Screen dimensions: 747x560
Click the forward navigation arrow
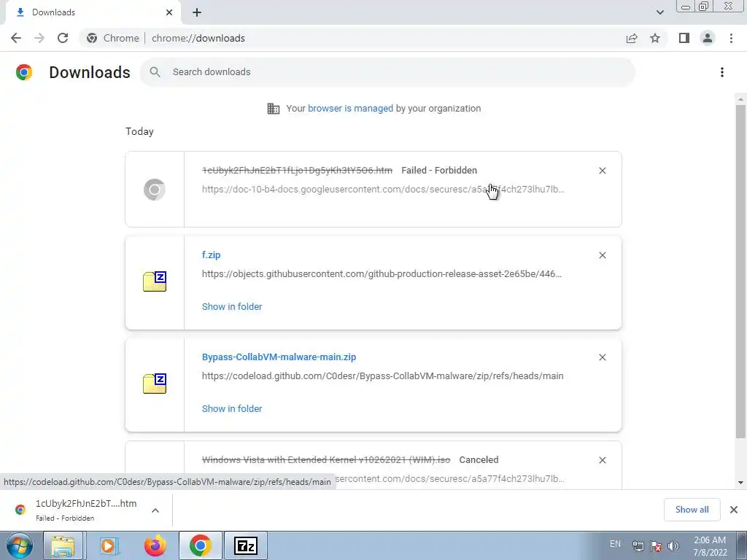(39, 38)
